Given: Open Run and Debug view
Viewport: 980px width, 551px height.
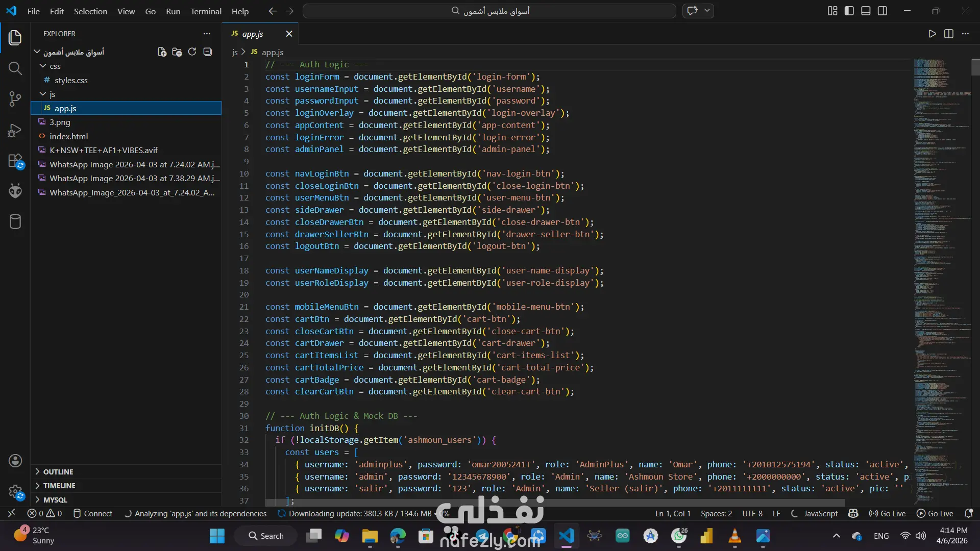Looking at the screenshot, I should [15, 130].
